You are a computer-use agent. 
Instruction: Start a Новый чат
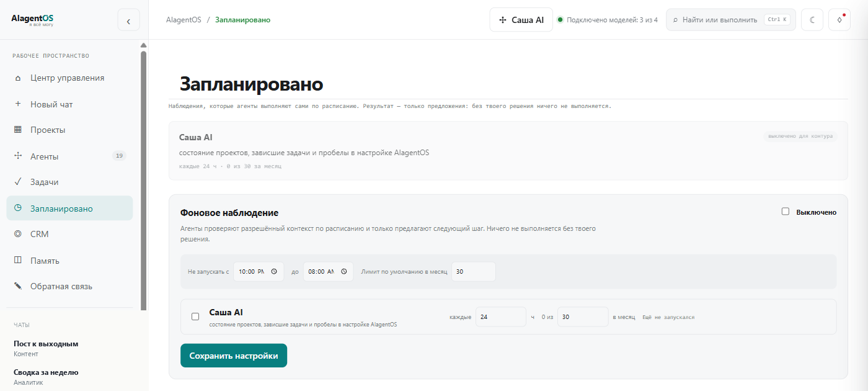coord(69,104)
